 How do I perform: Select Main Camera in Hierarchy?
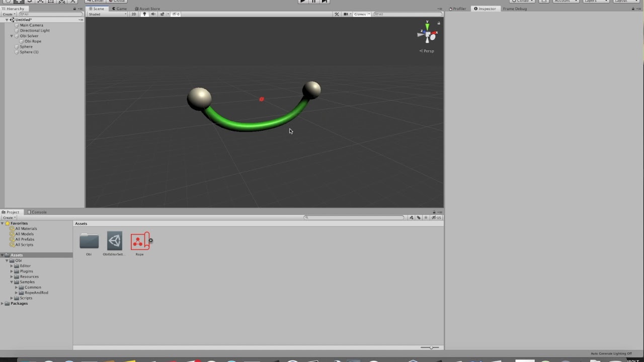pos(31,25)
